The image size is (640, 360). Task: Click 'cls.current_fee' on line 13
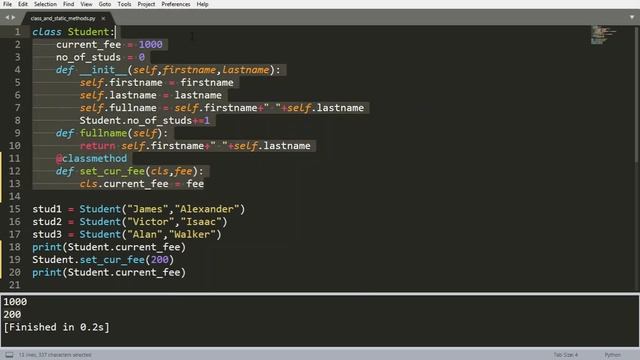tap(124, 184)
